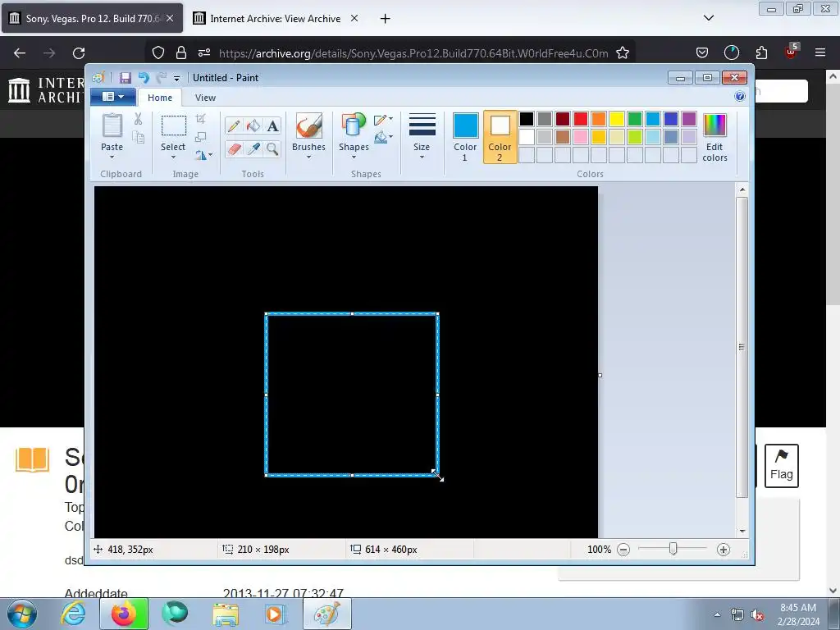Pick the yellow color swatch
This screenshot has width=840, height=630.
tap(617, 118)
